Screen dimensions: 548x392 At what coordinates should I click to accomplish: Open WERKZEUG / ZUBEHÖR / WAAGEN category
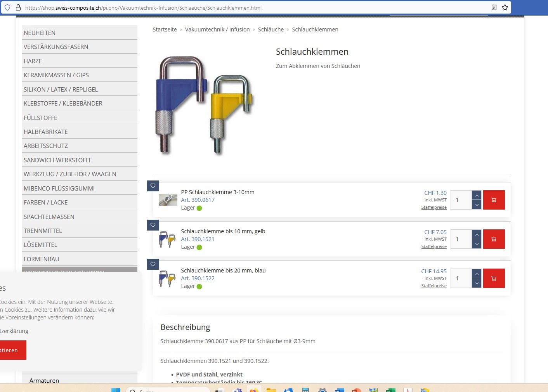[x=80, y=174]
